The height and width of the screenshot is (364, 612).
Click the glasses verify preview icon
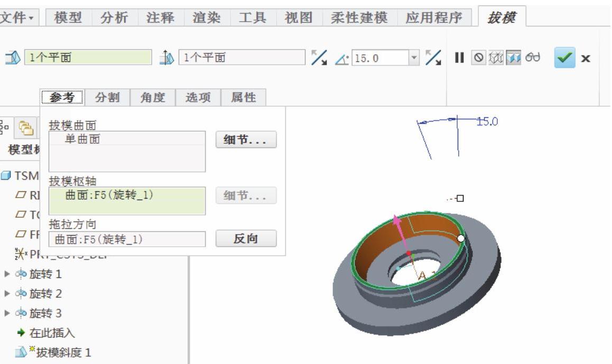[x=532, y=58]
